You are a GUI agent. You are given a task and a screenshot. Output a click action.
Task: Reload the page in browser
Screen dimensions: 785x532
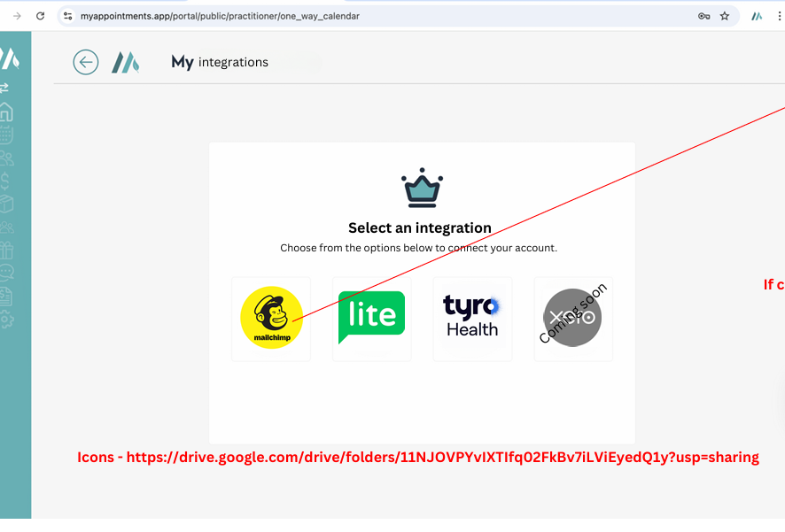coord(40,16)
